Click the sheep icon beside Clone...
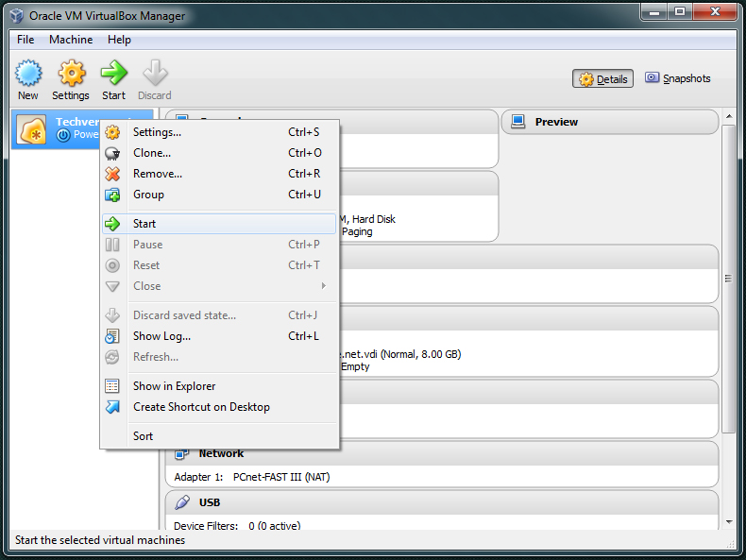This screenshot has height=560, width=746. pyautogui.click(x=112, y=153)
